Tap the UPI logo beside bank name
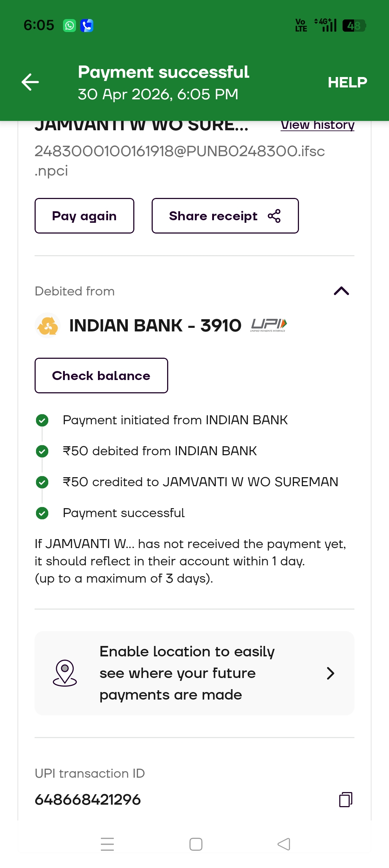 (269, 325)
